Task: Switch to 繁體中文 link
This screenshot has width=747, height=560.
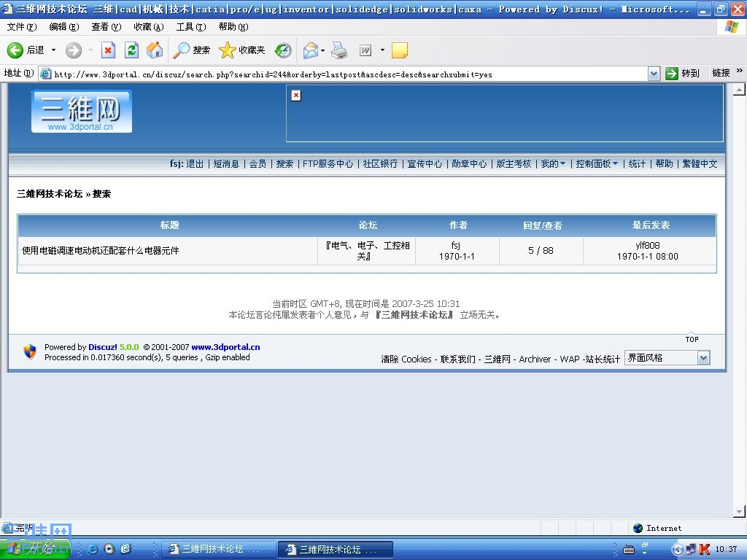Action: pyautogui.click(x=700, y=164)
